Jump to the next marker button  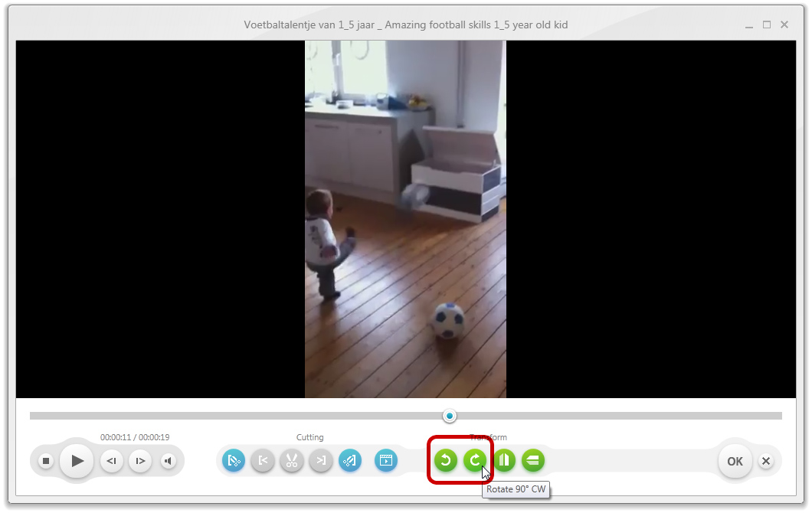pyautogui.click(x=320, y=460)
